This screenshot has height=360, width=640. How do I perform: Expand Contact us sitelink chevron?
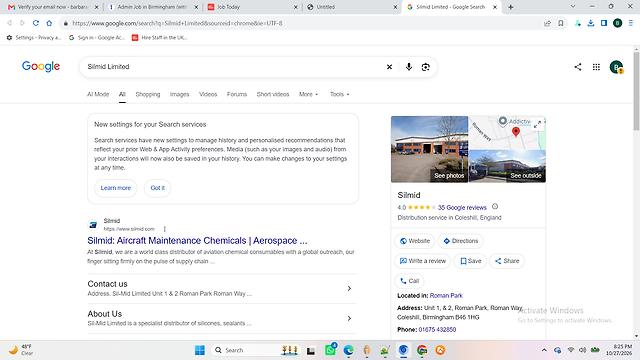click(x=349, y=289)
